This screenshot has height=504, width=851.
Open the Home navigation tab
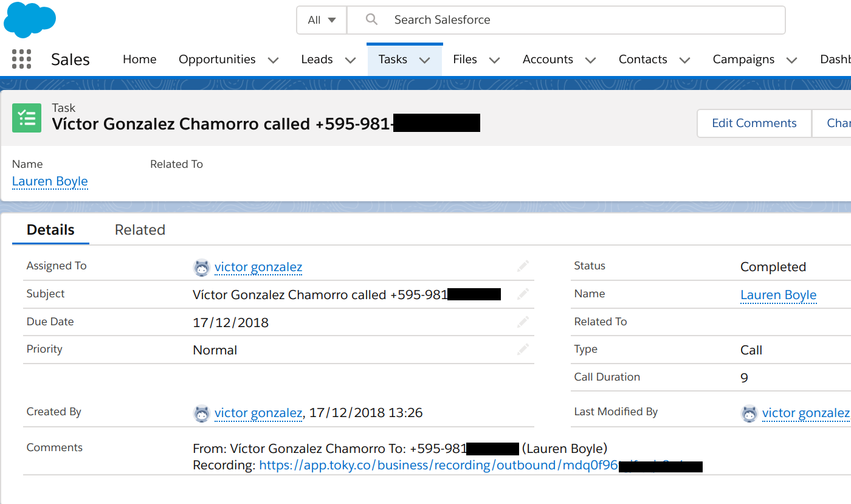tap(139, 59)
